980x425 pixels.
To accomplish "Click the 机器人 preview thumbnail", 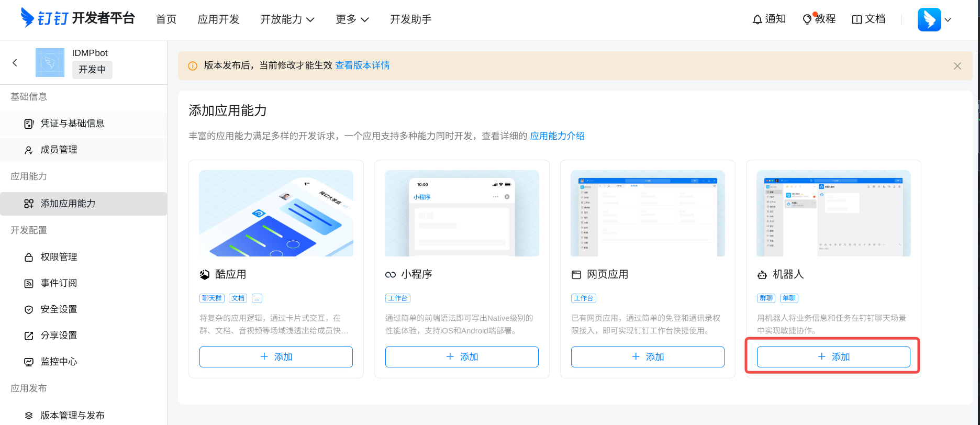I will click(x=833, y=214).
